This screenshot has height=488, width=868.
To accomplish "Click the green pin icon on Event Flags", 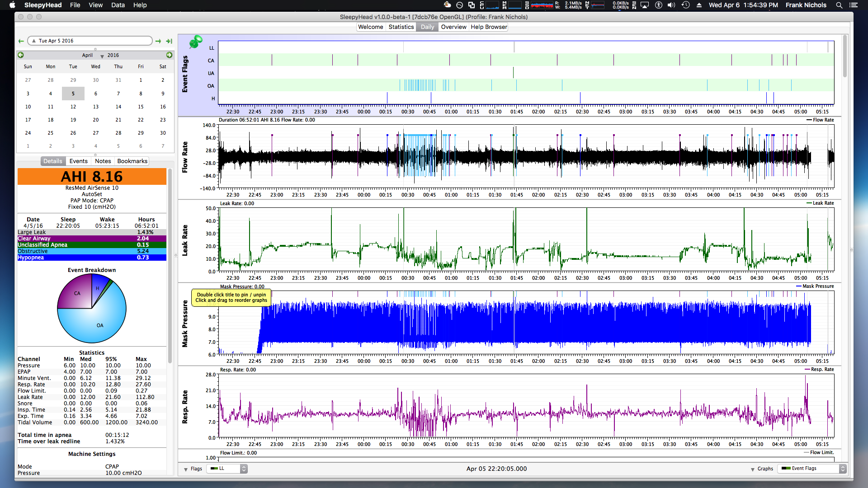I will (195, 42).
